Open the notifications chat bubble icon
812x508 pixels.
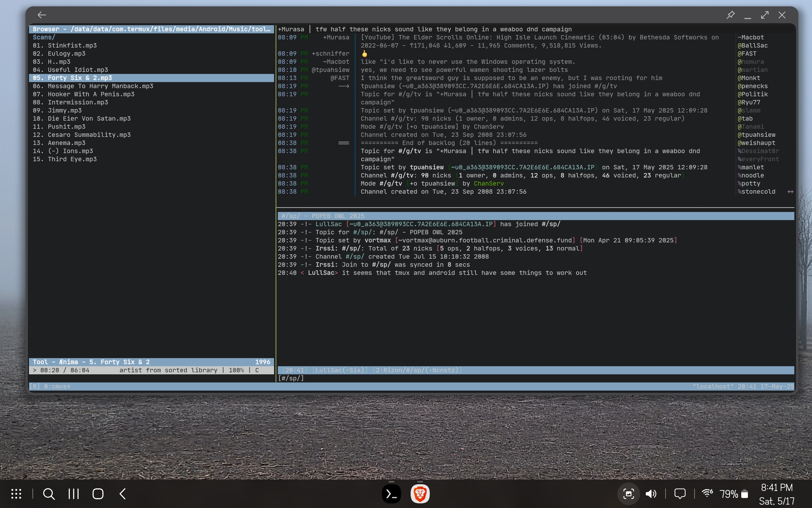pyautogui.click(x=680, y=494)
